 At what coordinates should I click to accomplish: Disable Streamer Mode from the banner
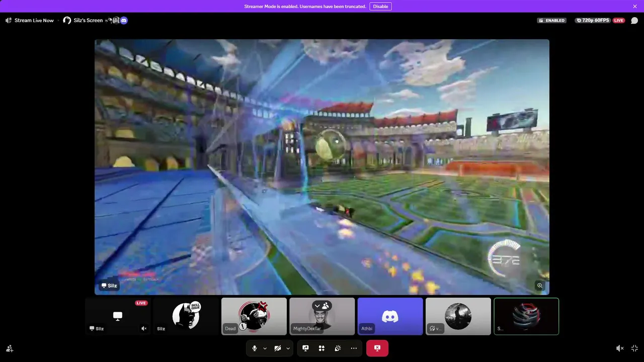click(x=380, y=7)
